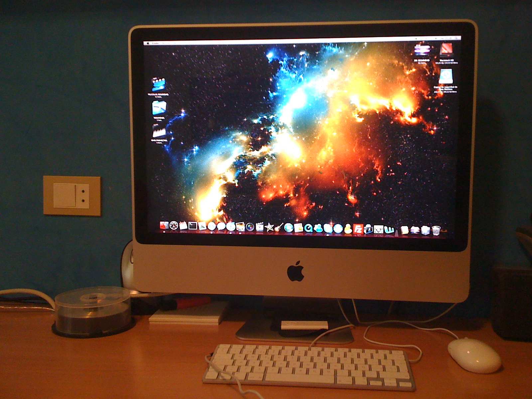The width and height of the screenshot is (532, 399).
Task: Select the Macintosh HD desktop icon
Action: coord(446,51)
